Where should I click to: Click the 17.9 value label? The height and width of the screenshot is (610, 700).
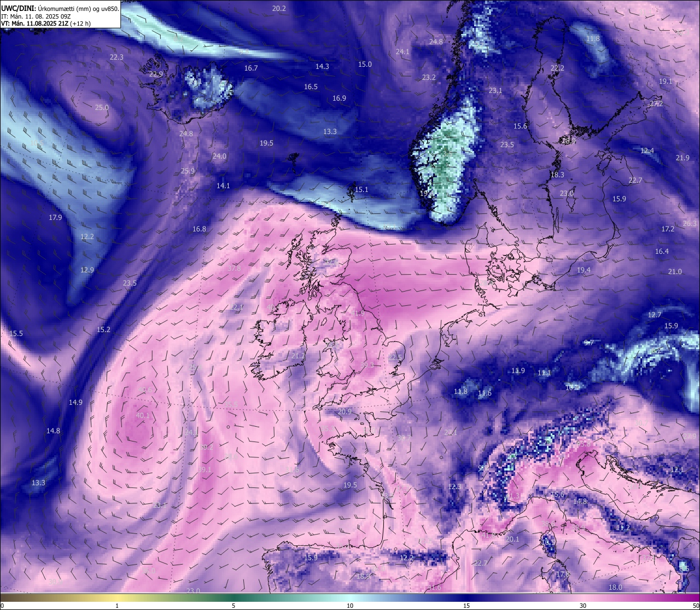pos(55,218)
